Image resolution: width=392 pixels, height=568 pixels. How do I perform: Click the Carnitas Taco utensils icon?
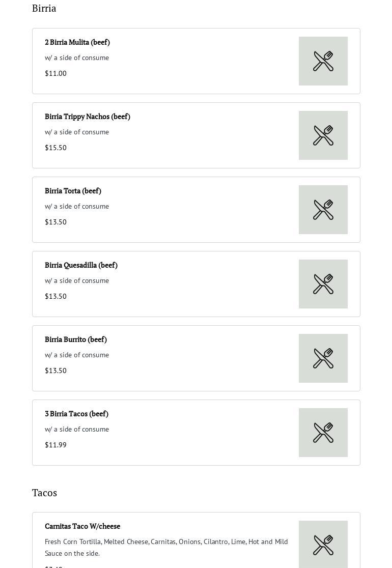(323, 545)
